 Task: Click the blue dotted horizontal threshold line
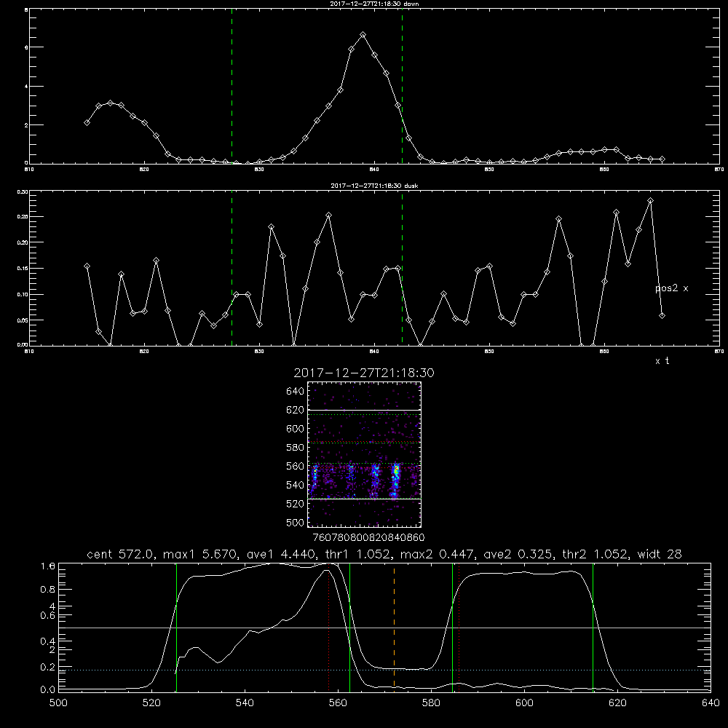pos(384,670)
